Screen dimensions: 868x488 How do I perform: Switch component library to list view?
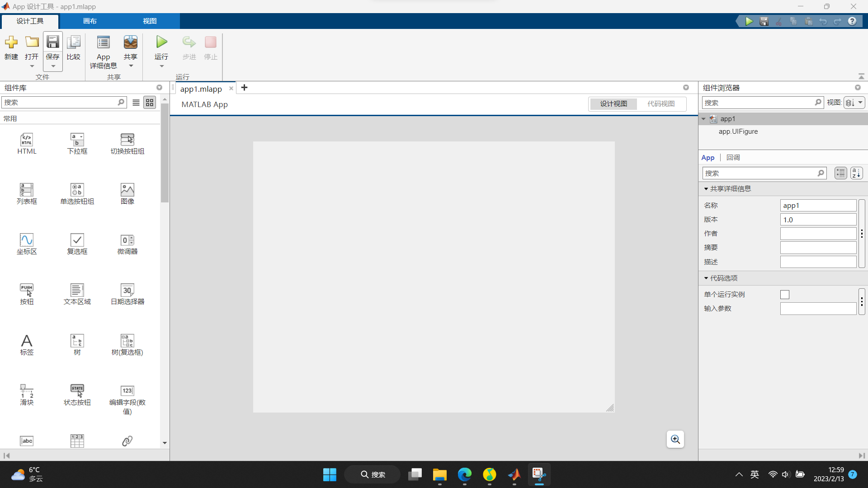pyautogui.click(x=136, y=102)
